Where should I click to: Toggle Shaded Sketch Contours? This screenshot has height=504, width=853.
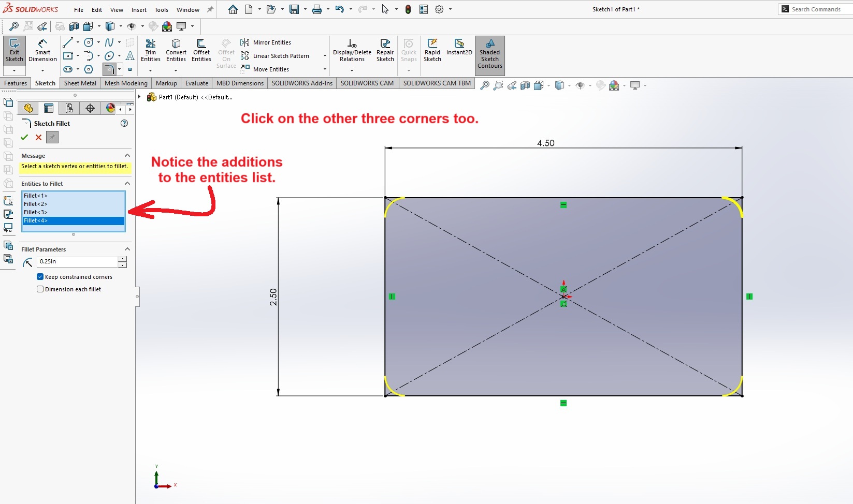[489, 55]
